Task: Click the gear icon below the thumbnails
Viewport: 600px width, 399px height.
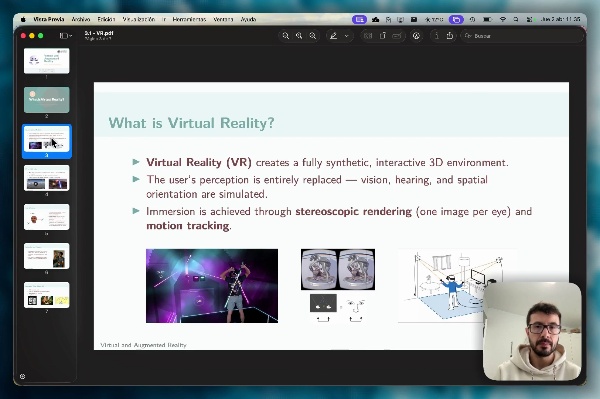Action: tap(23, 376)
